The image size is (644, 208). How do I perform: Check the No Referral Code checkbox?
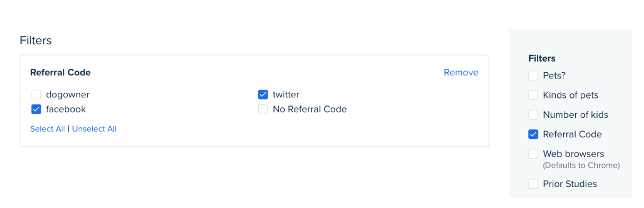[x=263, y=109]
